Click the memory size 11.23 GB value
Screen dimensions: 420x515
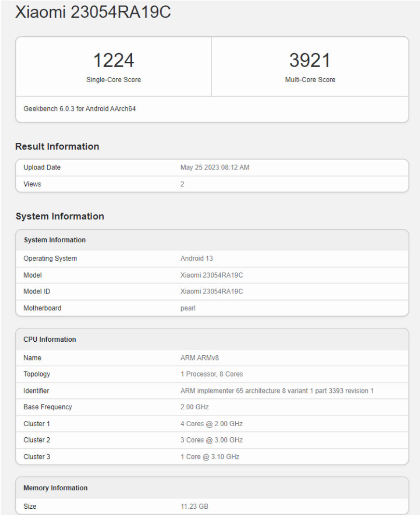pos(194,506)
